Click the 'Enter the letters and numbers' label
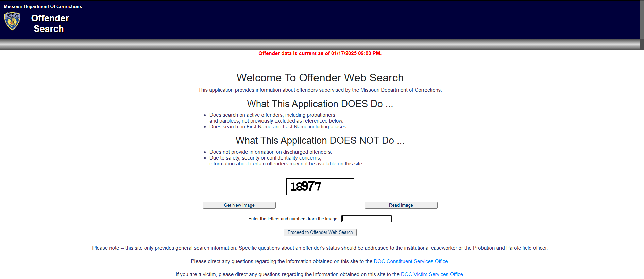This screenshot has width=644, height=279. coord(293,219)
